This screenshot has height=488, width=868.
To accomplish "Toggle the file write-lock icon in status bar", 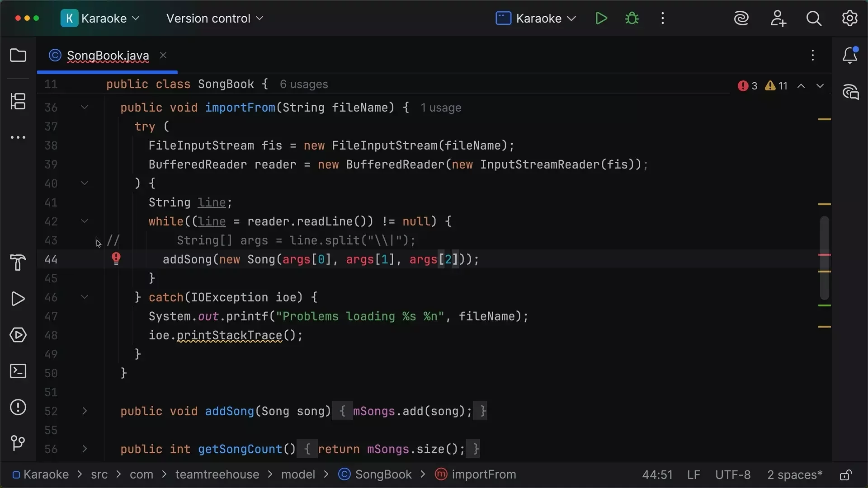I will pos(845,475).
